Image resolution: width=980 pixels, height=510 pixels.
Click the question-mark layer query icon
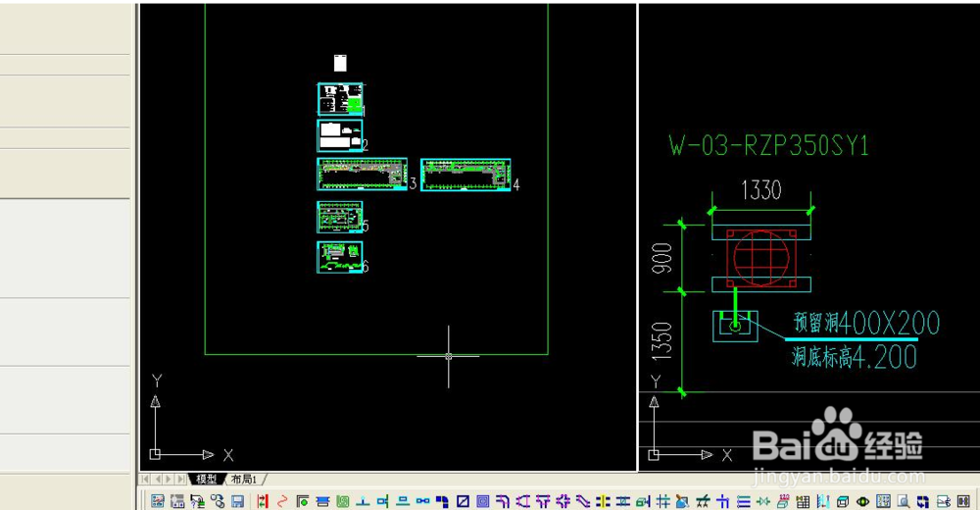coord(198,501)
